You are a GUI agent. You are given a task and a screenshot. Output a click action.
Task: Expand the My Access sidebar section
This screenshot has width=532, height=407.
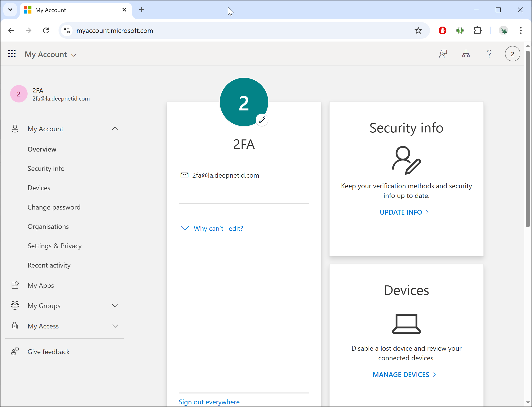coord(115,326)
